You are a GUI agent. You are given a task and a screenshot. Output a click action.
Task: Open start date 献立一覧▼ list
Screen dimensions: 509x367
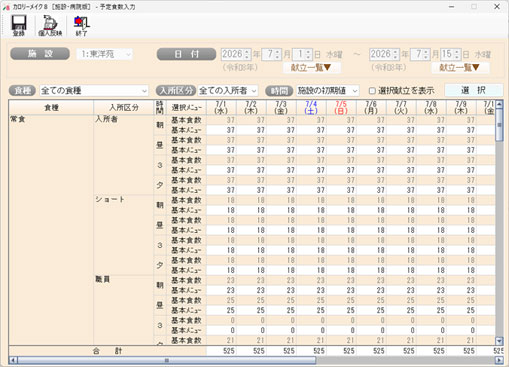(x=311, y=68)
